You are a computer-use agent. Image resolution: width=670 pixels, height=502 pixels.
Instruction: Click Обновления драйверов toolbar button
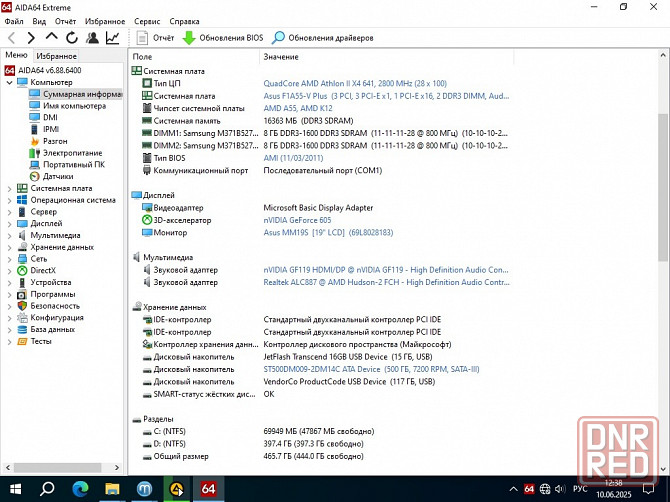point(323,38)
